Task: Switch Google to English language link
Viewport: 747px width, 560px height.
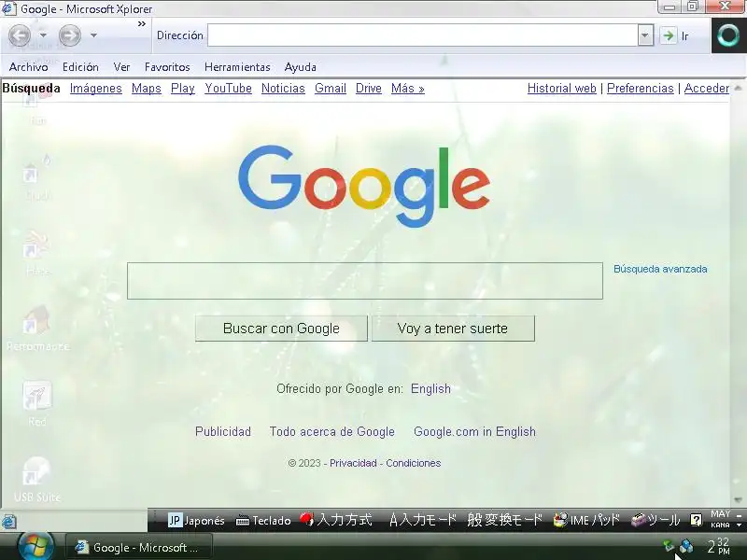Action: [x=430, y=389]
